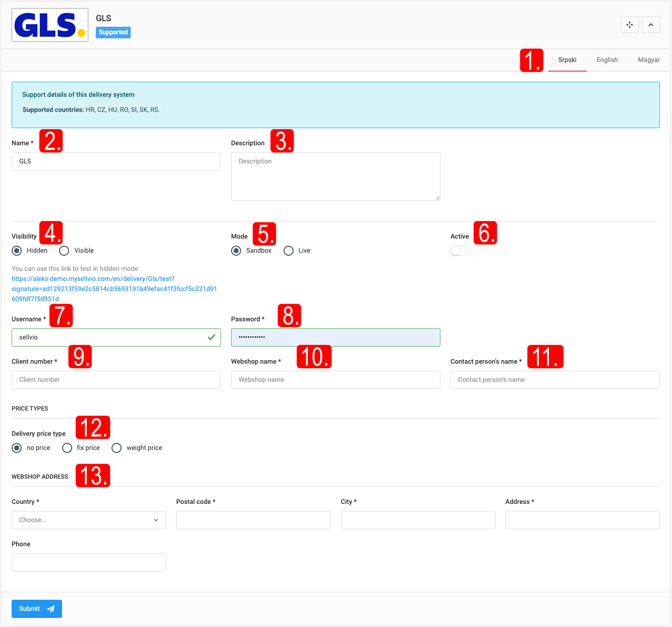Click the Supported badge
672x627 pixels.
coord(113,32)
